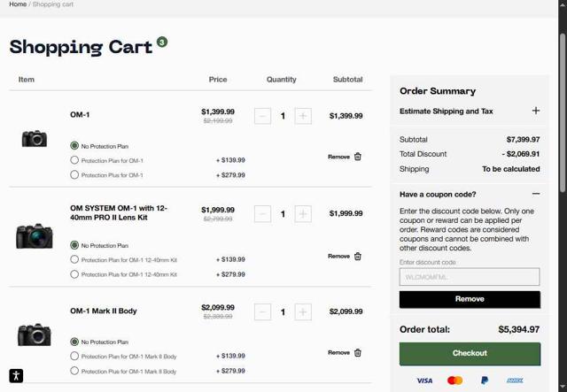The image size is (567, 392).
Task: Click the Shipping 'To be calculated' text
Action: [511, 169]
